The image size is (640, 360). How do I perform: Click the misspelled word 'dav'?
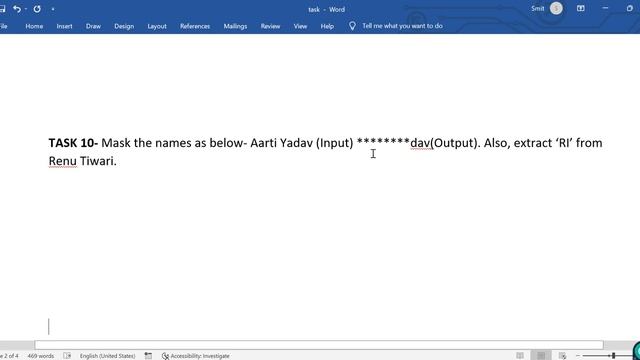click(420, 143)
